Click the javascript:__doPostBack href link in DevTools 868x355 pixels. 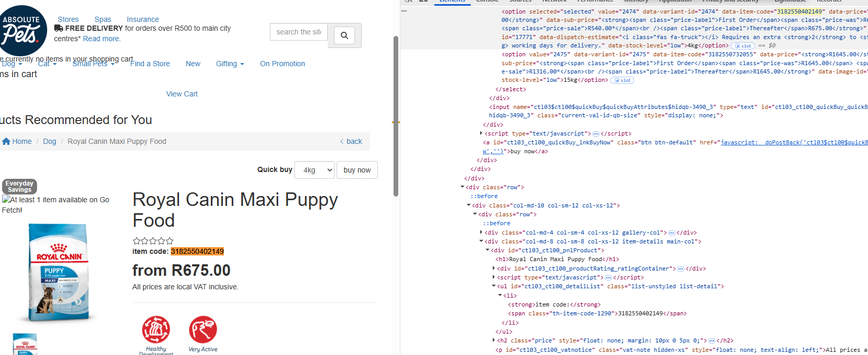[794, 142]
